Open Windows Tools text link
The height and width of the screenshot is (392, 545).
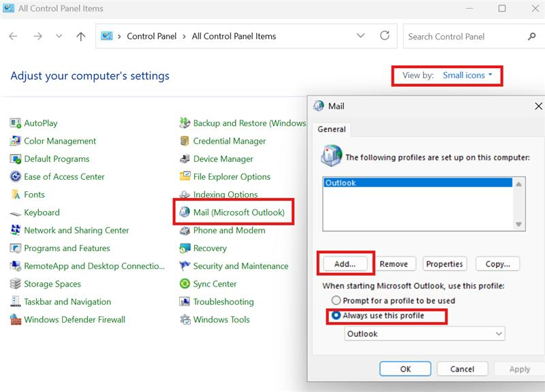tap(221, 319)
